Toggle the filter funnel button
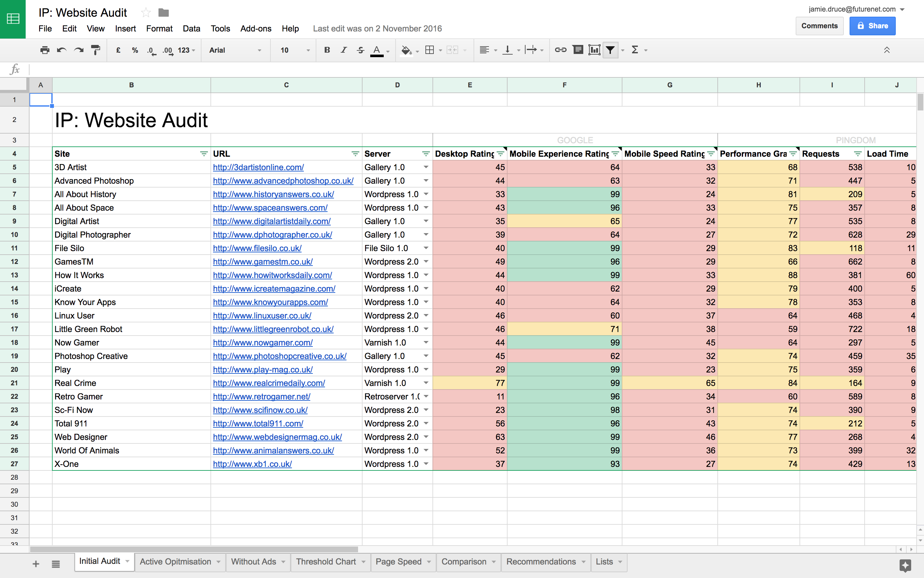 [610, 50]
